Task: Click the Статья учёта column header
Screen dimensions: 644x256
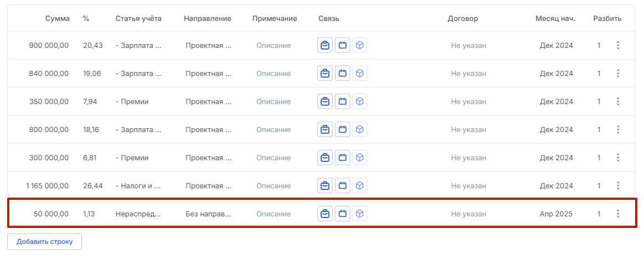Action: pos(139,19)
